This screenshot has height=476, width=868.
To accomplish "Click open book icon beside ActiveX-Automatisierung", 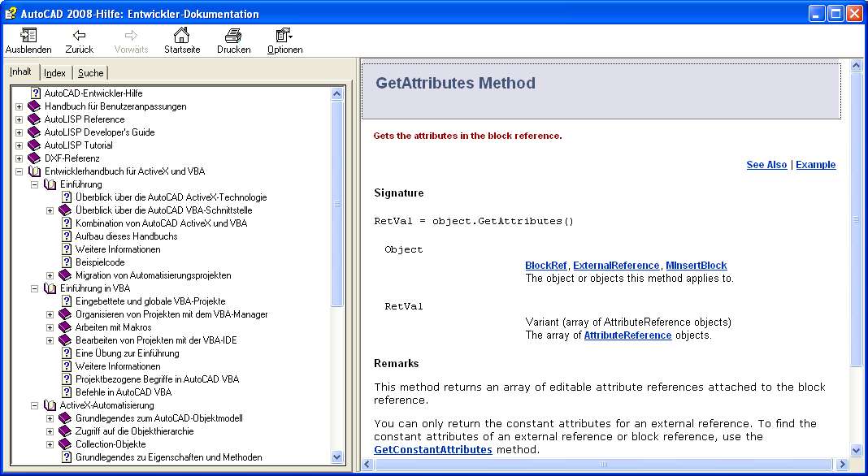I will tap(50, 405).
